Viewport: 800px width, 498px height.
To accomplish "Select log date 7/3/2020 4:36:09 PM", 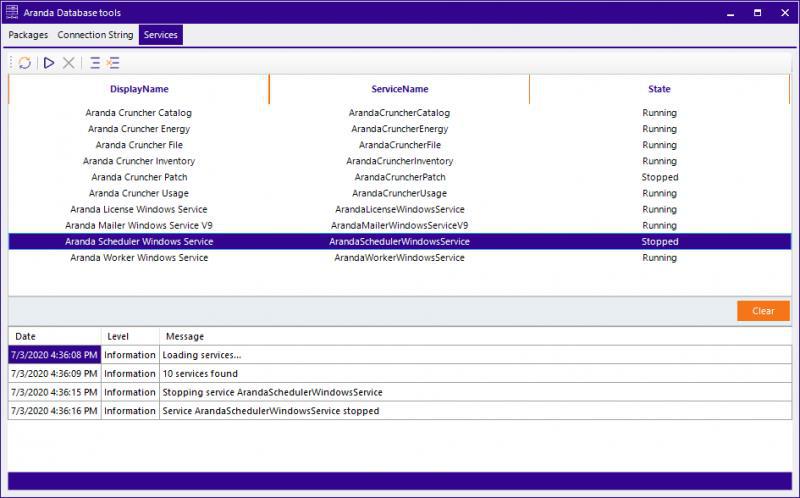I will point(55,374).
